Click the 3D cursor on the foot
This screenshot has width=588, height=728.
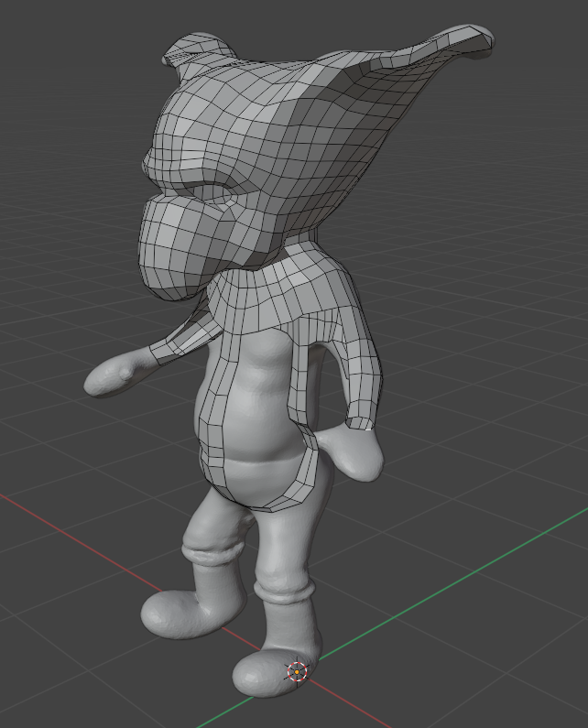pyautogui.click(x=298, y=671)
